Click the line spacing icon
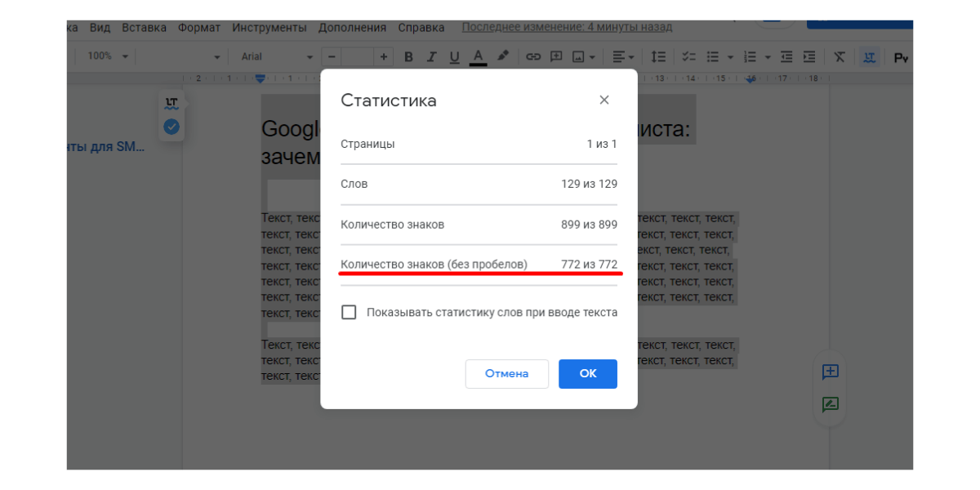This screenshot has height=490, width=980. [x=658, y=56]
